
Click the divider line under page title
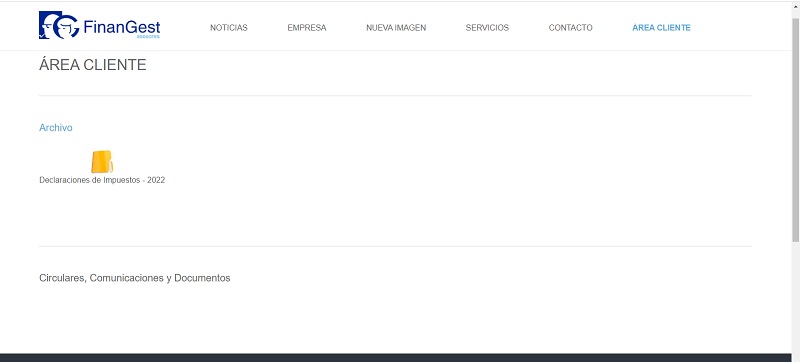395,95
